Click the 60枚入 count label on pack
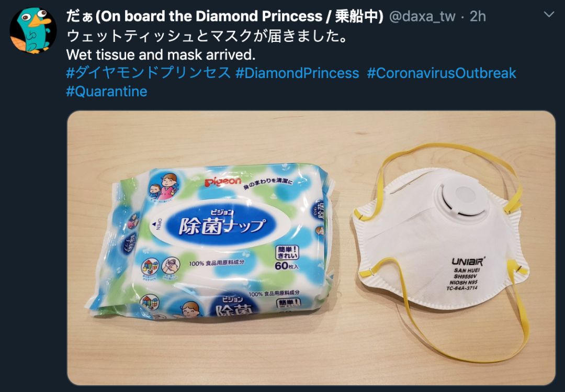The width and height of the screenshot is (565, 392). (x=287, y=266)
